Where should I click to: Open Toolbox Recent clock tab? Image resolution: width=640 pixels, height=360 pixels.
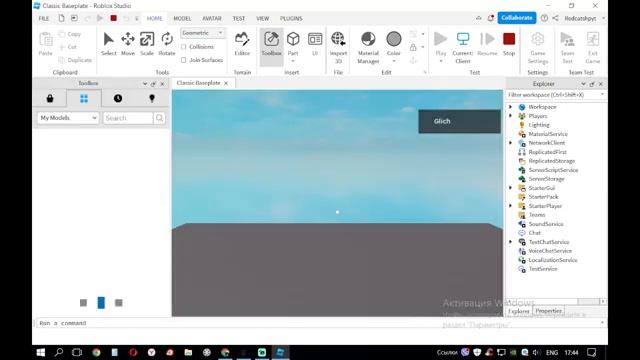[118, 98]
